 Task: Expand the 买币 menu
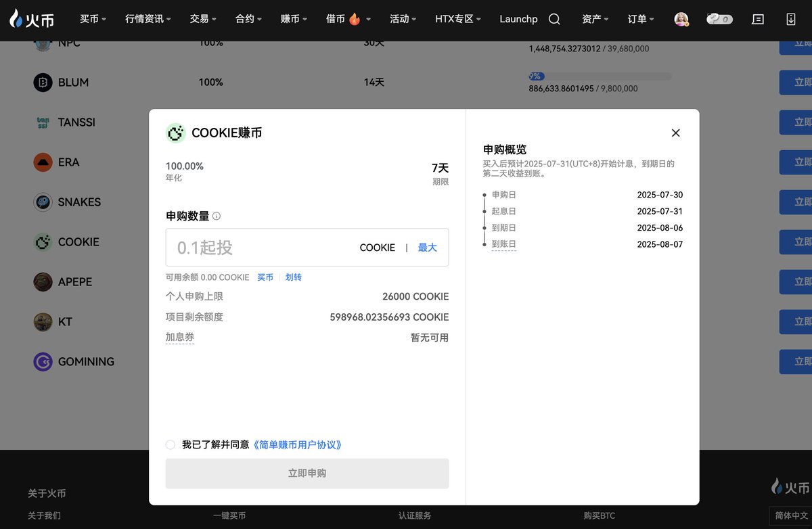(x=93, y=19)
